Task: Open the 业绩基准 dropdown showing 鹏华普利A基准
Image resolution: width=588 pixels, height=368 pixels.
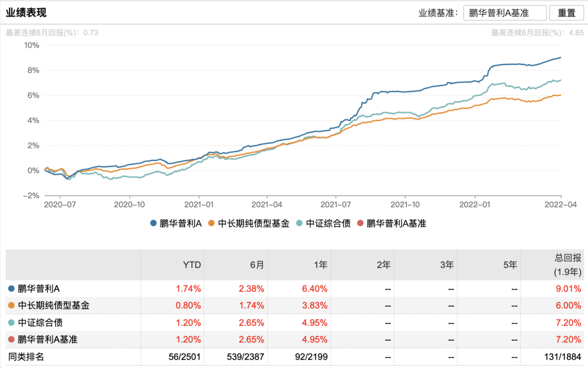Action: click(x=505, y=13)
